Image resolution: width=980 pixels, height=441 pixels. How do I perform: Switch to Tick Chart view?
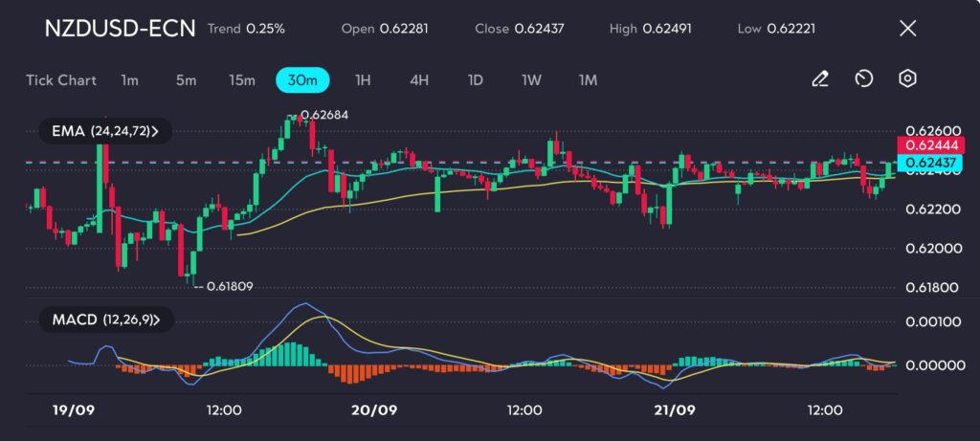point(61,80)
